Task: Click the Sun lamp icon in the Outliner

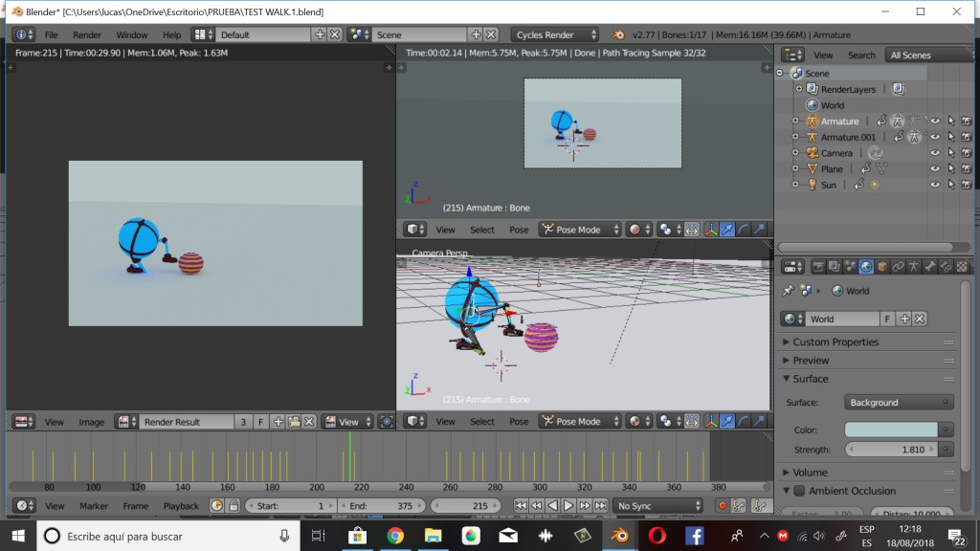Action: point(813,185)
